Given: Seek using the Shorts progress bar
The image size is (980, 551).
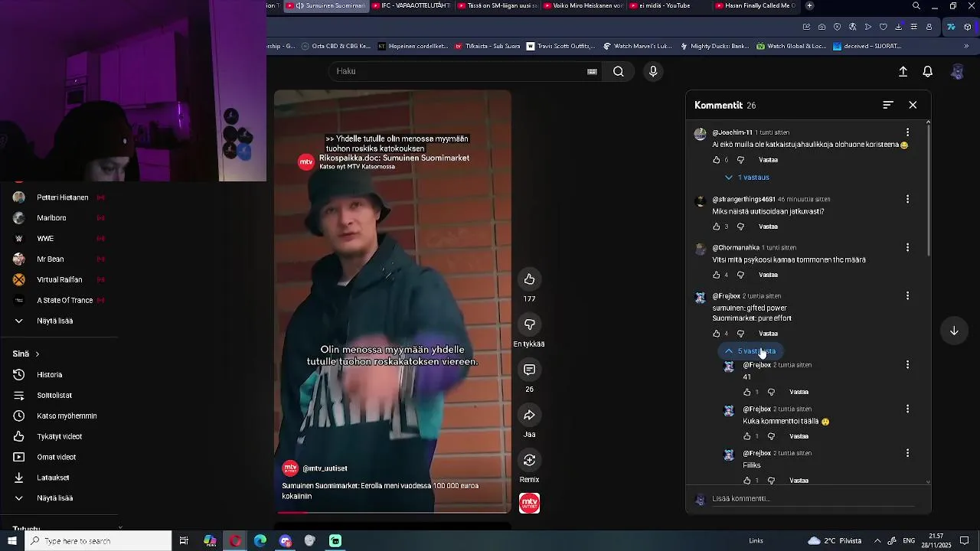Looking at the screenshot, I should (x=393, y=512).
